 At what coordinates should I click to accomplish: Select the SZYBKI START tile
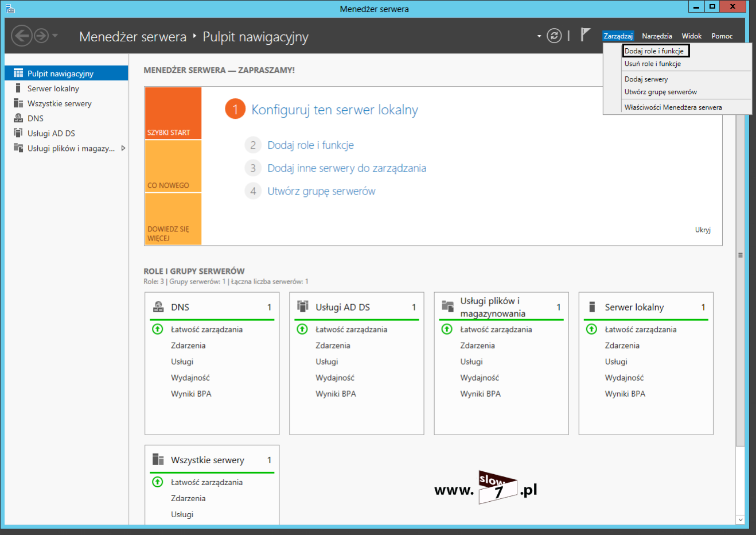(173, 113)
